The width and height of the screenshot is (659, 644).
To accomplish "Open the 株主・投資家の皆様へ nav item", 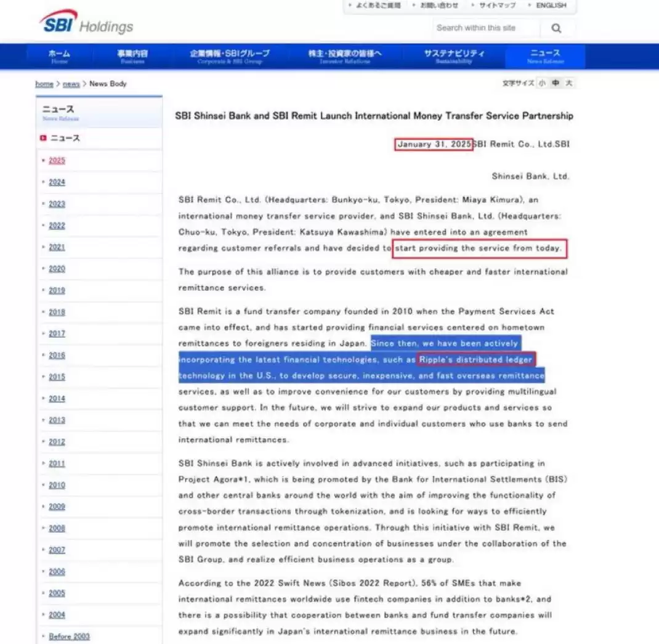I will (x=345, y=56).
